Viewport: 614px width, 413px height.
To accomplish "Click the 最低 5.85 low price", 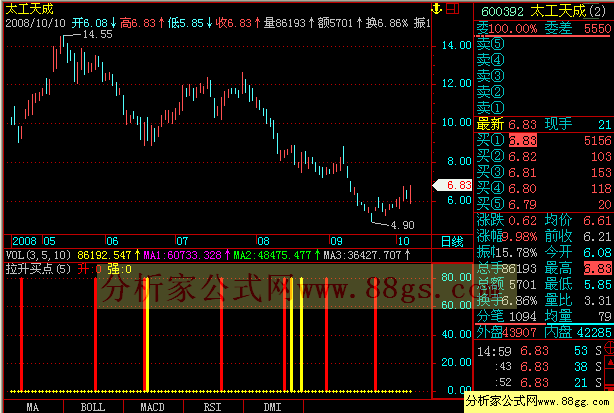I will click(578, 285).
